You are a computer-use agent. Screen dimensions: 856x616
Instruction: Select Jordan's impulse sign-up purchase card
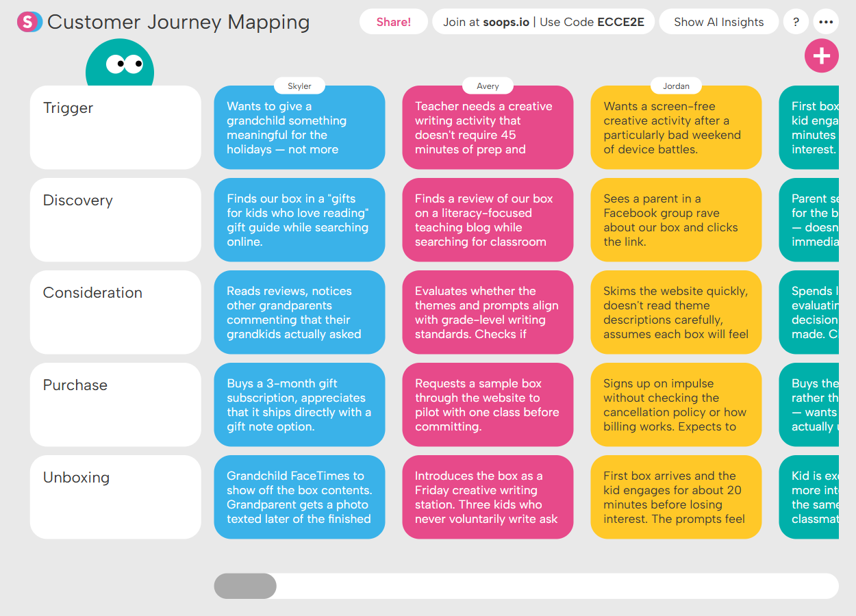coord(676,405)
